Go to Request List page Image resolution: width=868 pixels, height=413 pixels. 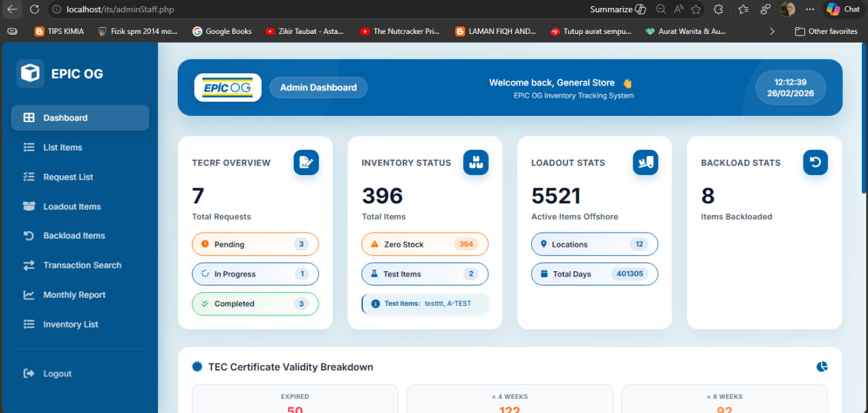tap(80, 177)
